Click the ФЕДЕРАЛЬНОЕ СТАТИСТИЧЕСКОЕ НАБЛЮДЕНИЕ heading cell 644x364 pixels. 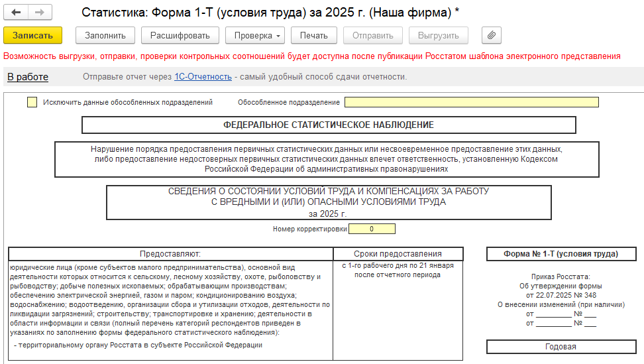pyautogui.click(x=328, y=125)
